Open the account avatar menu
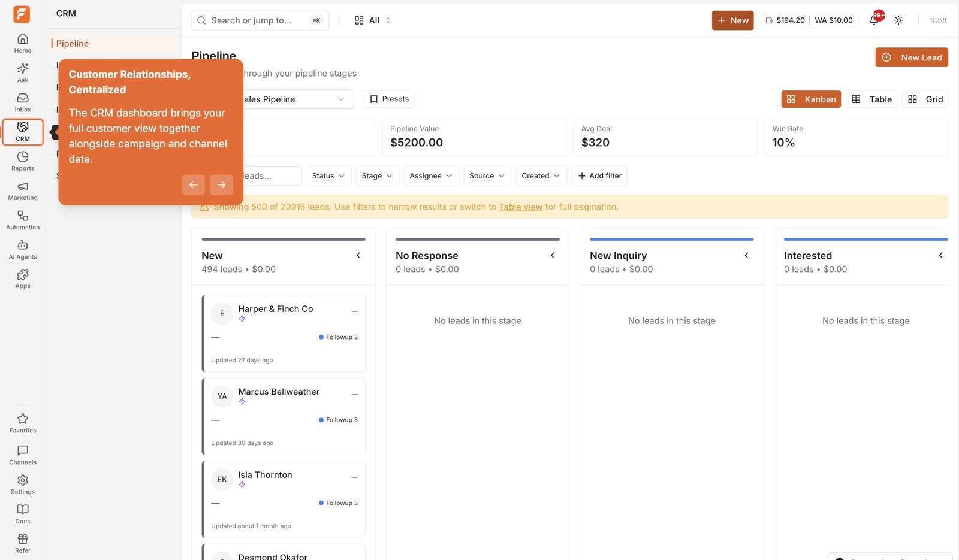The width and height of the screenshot is (959, 560). pos(938,20)
